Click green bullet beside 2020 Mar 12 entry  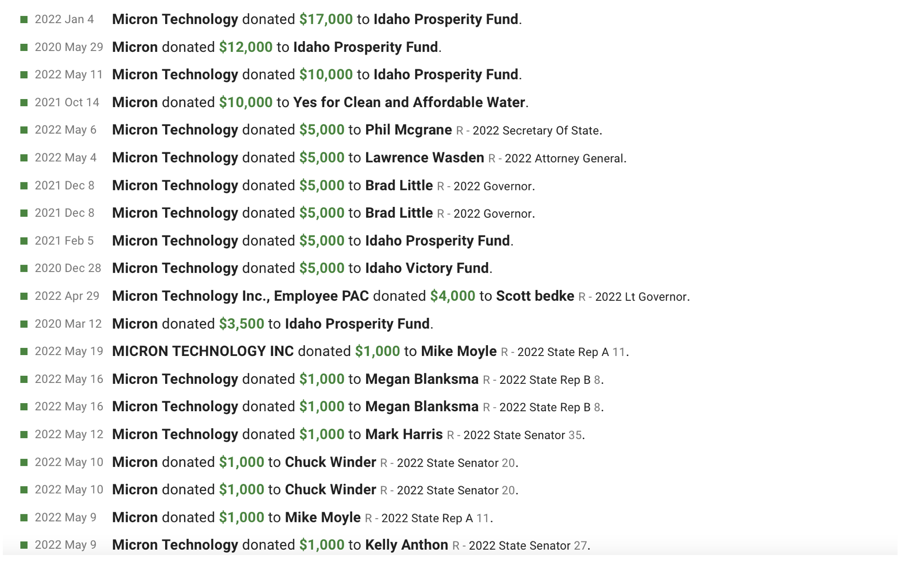click(24, 324)
